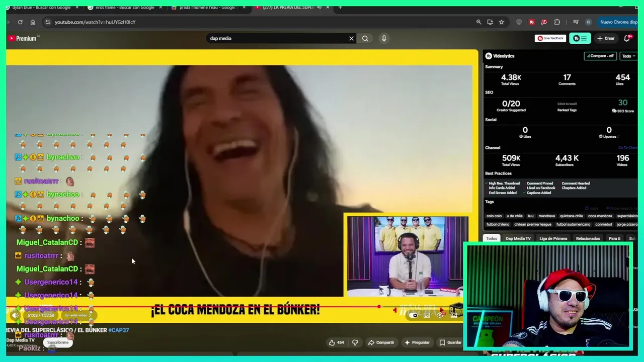Select the 'Todos' filter chip

(x=492, y=238)
